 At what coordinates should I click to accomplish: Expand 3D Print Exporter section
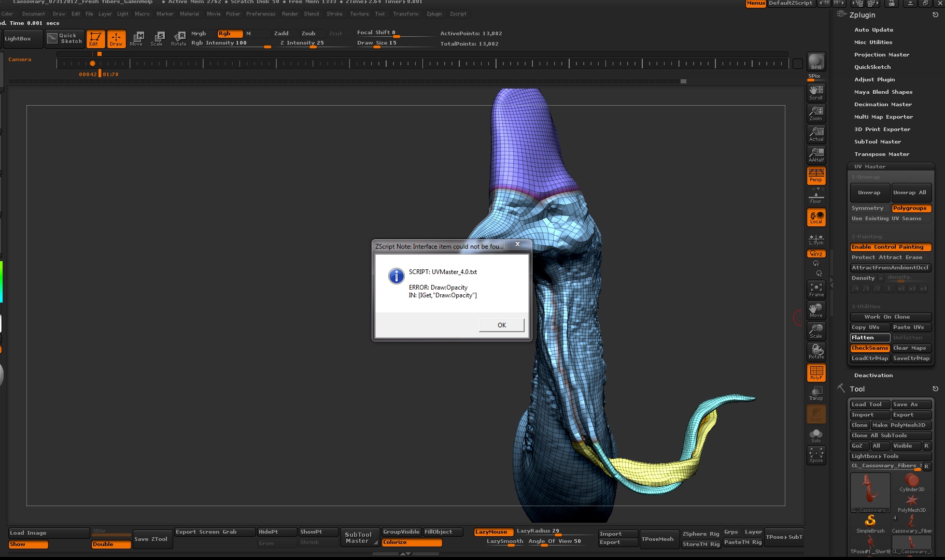(x=882, y=130)
